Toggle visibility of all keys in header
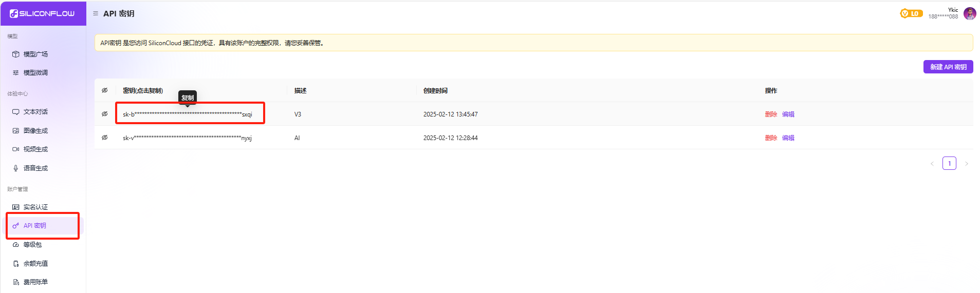 point(105,90)
